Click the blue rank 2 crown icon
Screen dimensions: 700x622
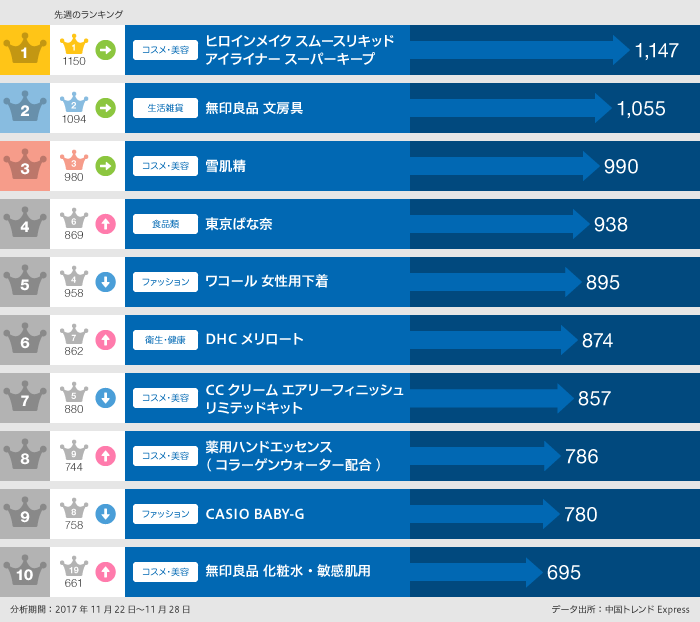click(24, 108)
